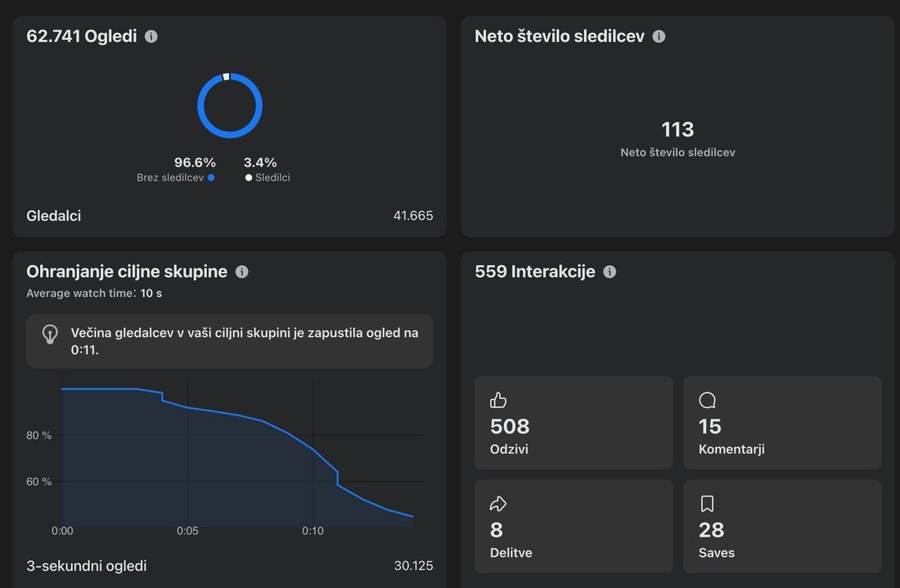Click the Gledalci 41.665 row
The width and height of the screenshot is (900, 588).
(230, 216)
